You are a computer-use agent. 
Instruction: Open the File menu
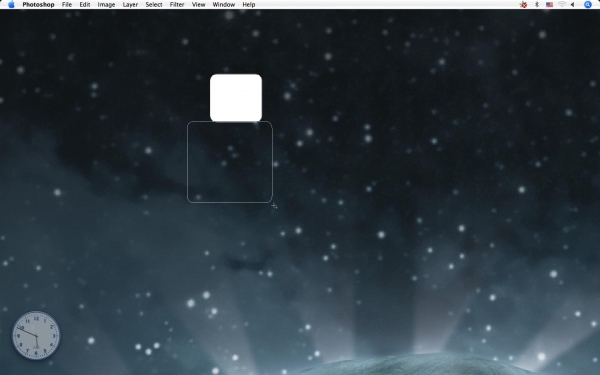tap(67, 5)
